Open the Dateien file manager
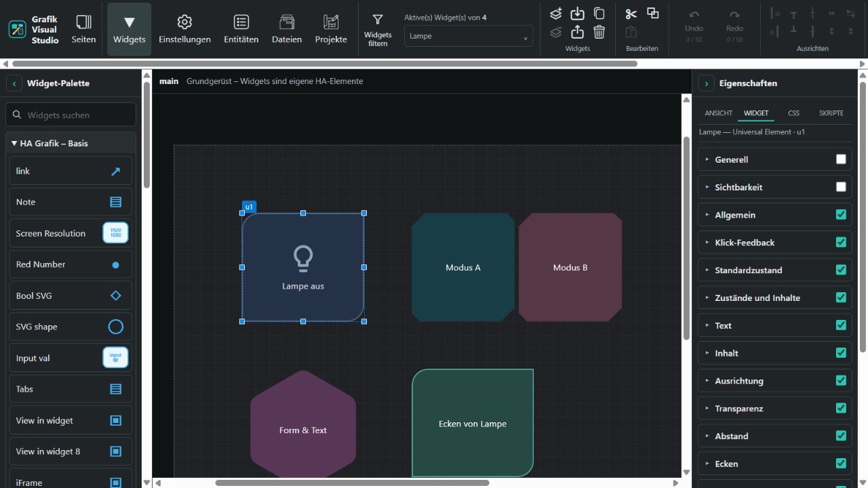868x488 pixels. (x=287, y=29)
